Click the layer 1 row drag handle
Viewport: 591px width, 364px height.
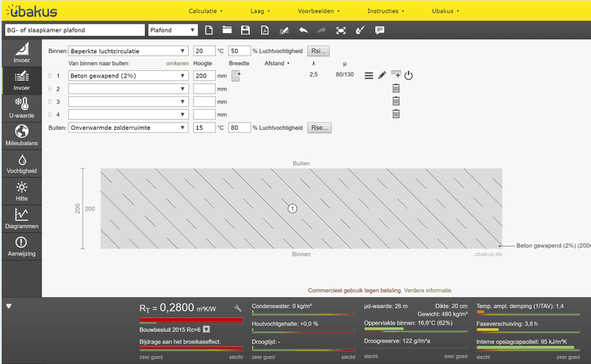[49, 76]
